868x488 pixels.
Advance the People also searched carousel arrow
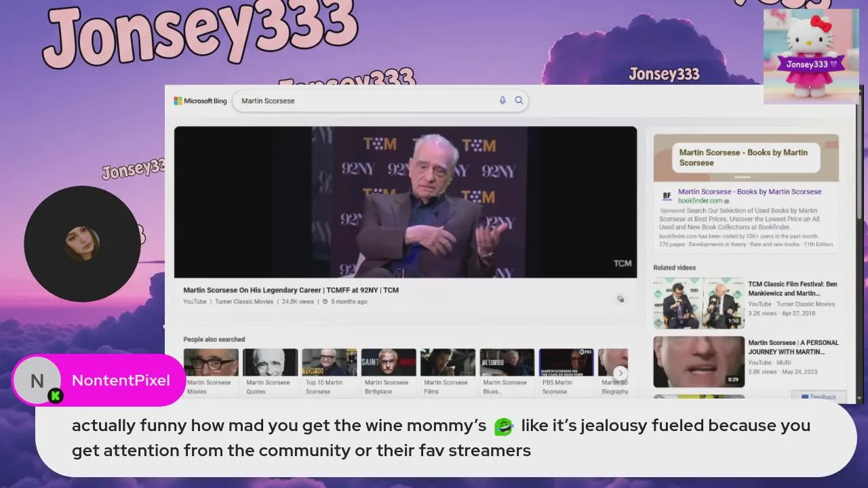pos(620,373)
